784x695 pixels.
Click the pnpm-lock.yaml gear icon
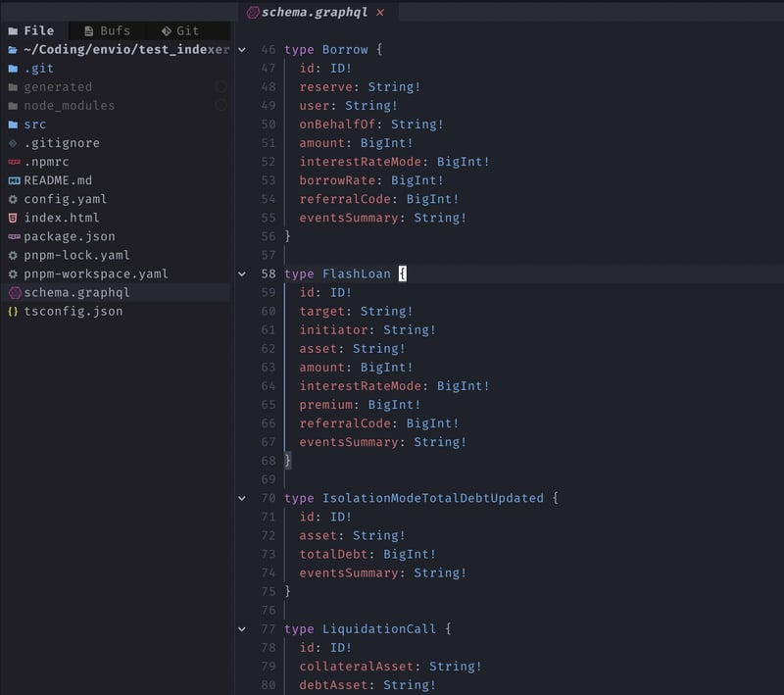pyautogui.click(x=13, y=256)
